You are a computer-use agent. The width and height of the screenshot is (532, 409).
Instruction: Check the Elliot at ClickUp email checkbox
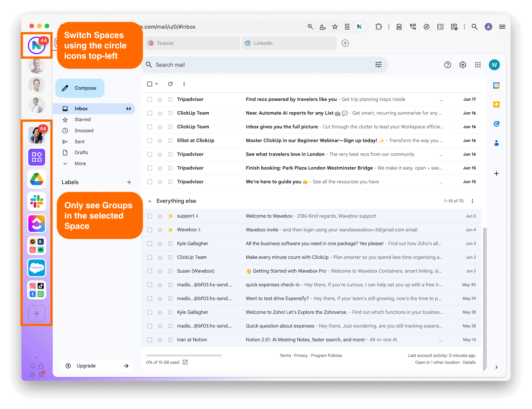(150, 140)
